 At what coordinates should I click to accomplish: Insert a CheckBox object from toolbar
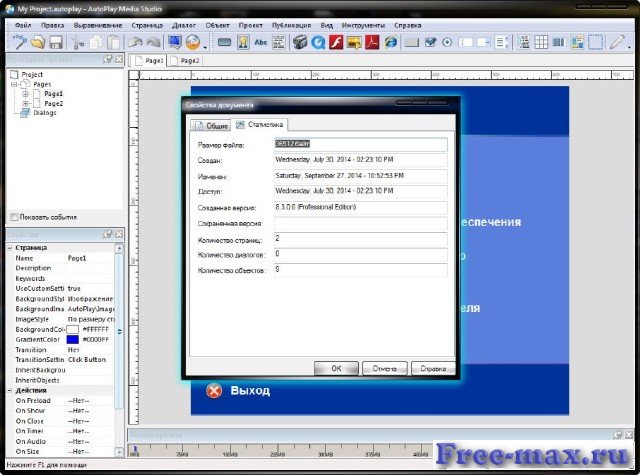click(430, 42)
